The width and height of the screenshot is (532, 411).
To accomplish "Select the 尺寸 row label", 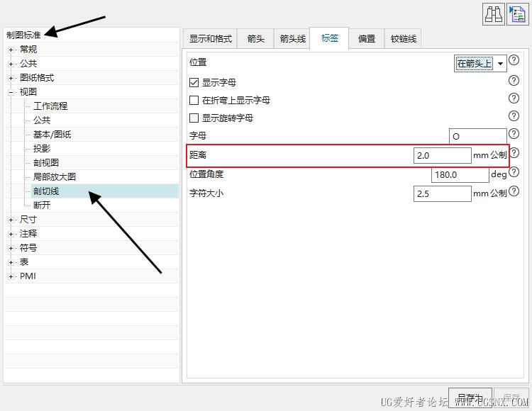I will point(28,220).
